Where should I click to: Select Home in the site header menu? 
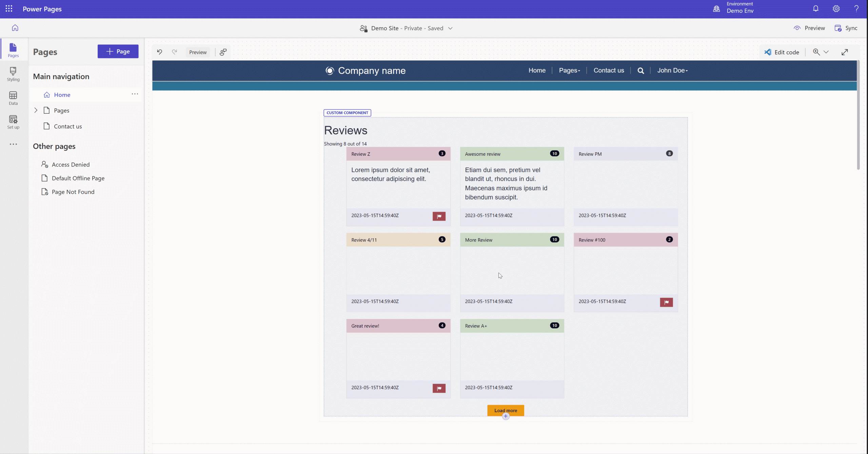click(x=537, y=70)
